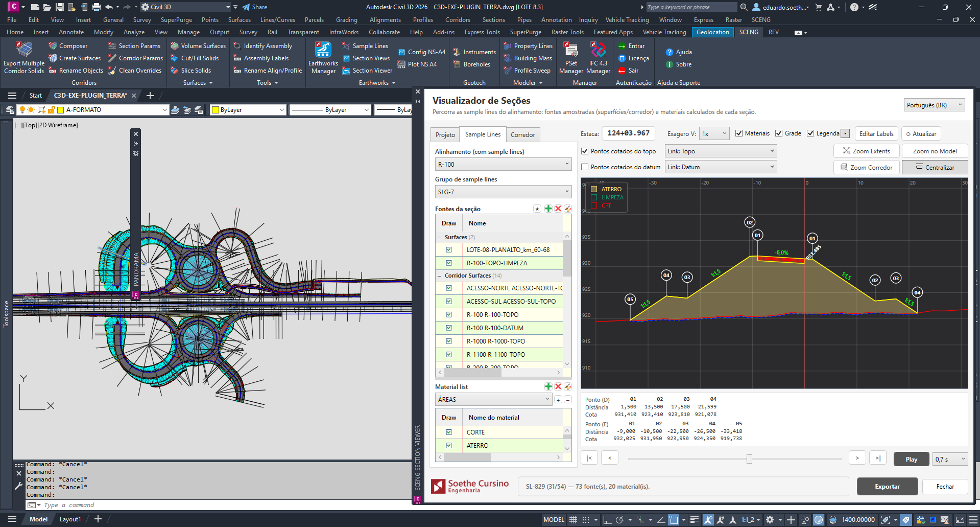Launch the Building Mass modeler
980x527 pixels.
coord(528,58)
